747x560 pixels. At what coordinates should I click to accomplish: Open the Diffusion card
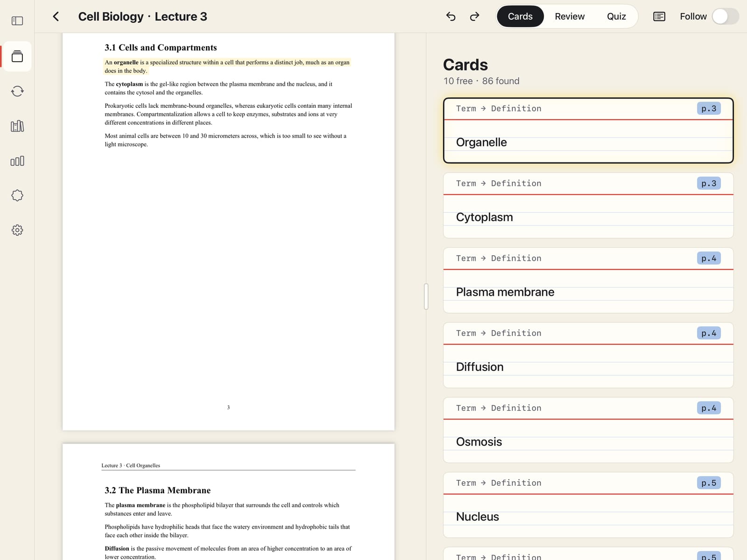588,355
